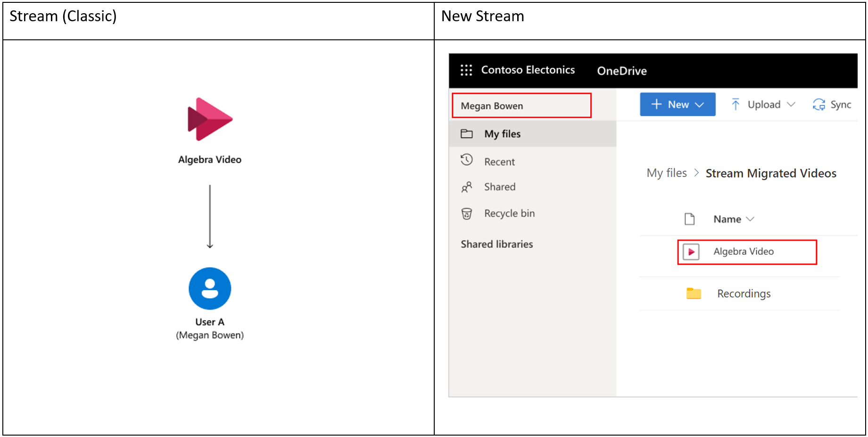Open the Algebra Video file in OneDrive

click(x=743, y=252)
